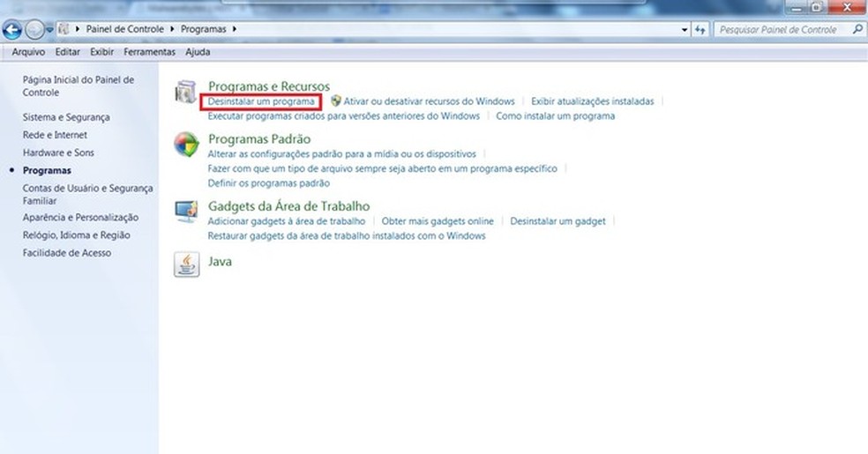Open Restaurar gadgets da área de trabalho link
Viewport: 868px width, 454px height.
coord(347,235)
